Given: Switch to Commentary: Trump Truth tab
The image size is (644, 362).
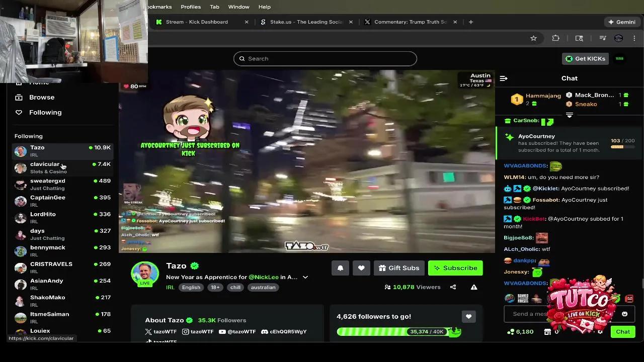Looking at the screenshot, I should click(410, 22).
